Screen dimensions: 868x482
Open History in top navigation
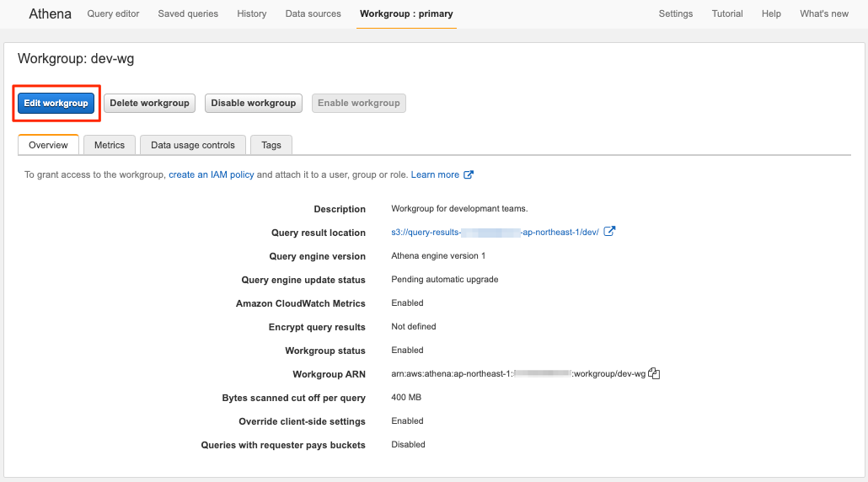point(252,13)
